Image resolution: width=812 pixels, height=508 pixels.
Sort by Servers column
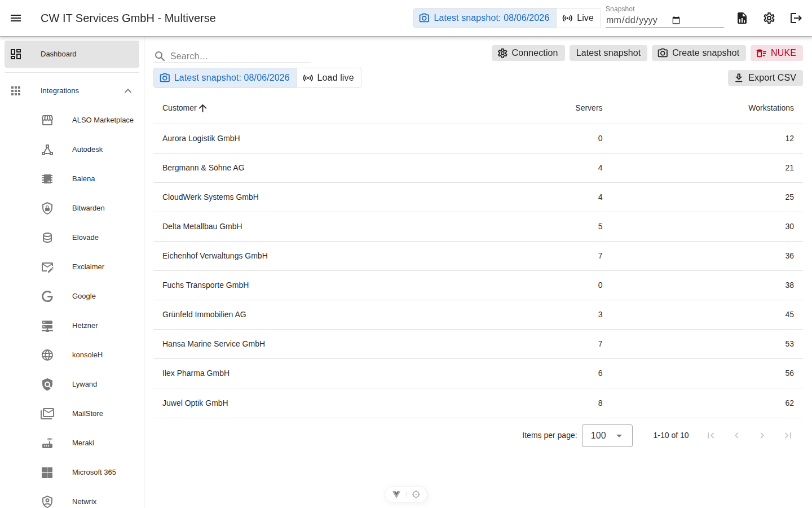tap(589, 108)
